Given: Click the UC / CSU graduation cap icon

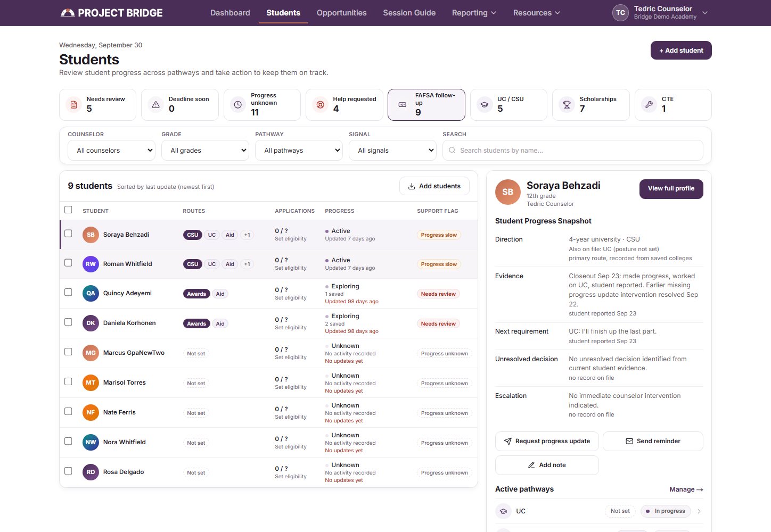Looking at the screenshot, I should pos(485,105).
